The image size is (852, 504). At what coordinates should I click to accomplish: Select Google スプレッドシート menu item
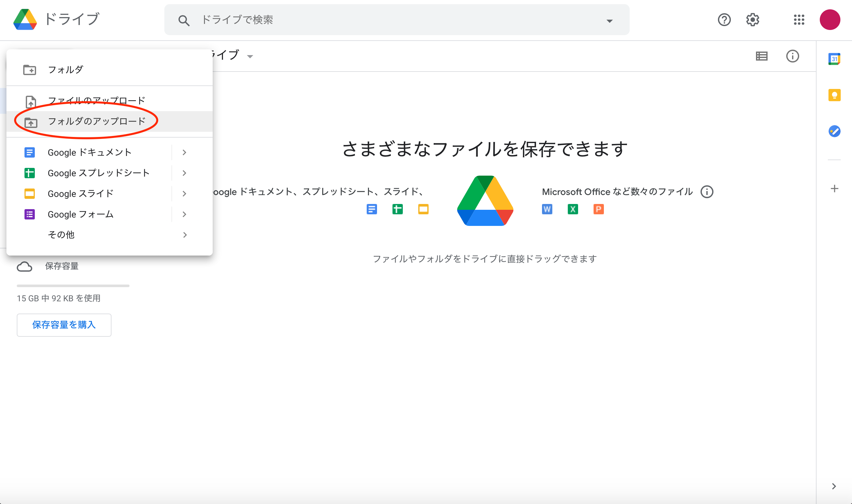[x=109, y=173]
